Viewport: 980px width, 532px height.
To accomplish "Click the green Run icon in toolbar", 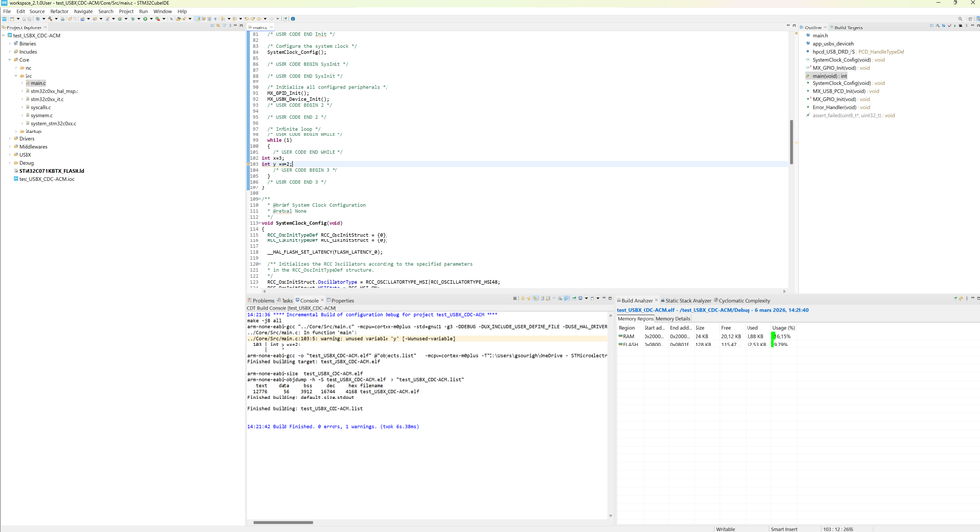I will 145,18.
